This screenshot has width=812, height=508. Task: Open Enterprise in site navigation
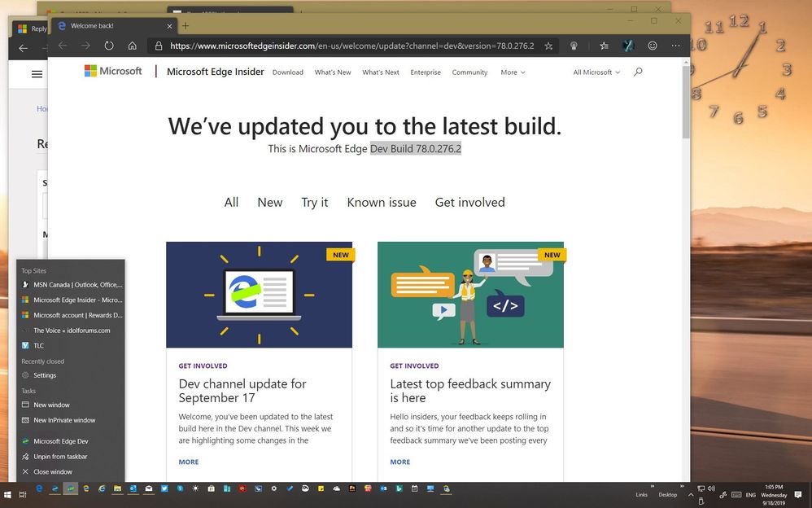click(x=426, y=72)
